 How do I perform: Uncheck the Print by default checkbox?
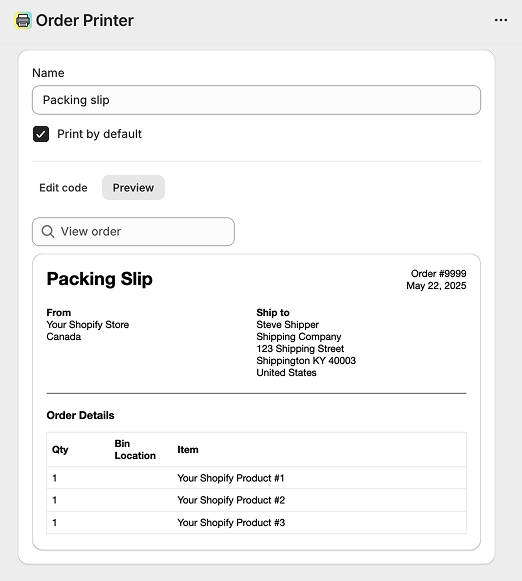click(x=41, y=134)
